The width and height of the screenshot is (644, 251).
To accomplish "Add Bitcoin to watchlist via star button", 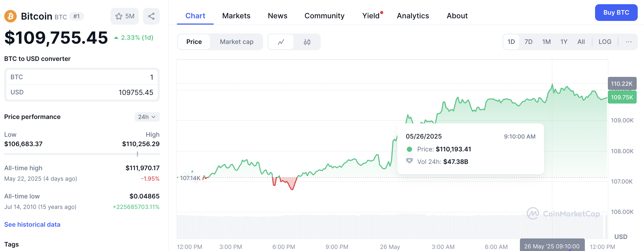I will 125,16.
